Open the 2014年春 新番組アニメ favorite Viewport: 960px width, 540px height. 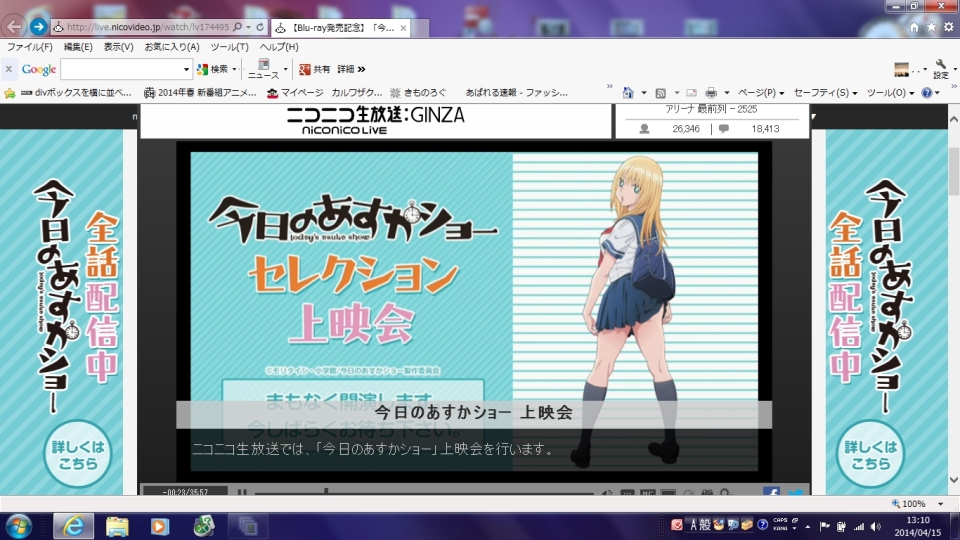(x=200, y=92)
